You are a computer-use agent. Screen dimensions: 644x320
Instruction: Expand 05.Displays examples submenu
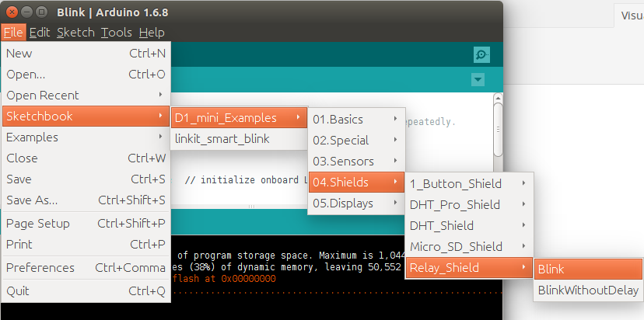click(x=356, y=203)
